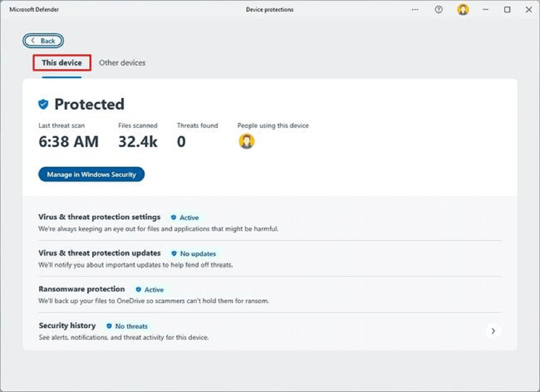Click the Protected shield icon

point(43,105)
